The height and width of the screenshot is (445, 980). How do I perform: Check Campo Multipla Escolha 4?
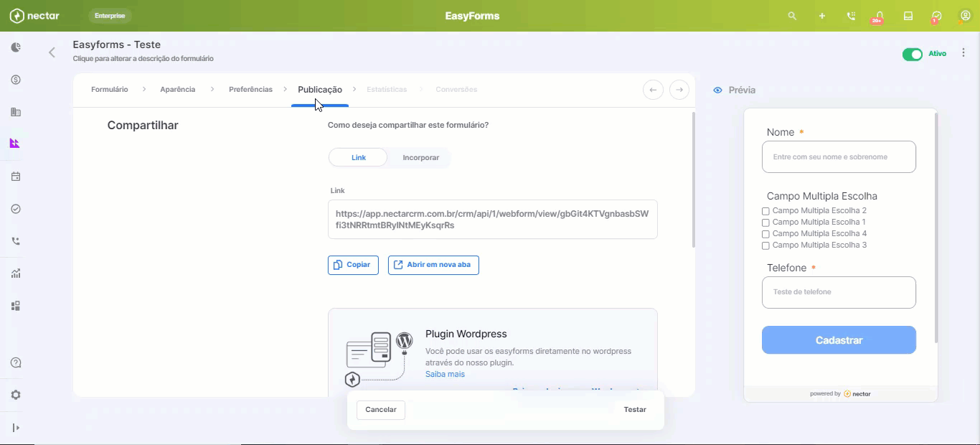765,234
